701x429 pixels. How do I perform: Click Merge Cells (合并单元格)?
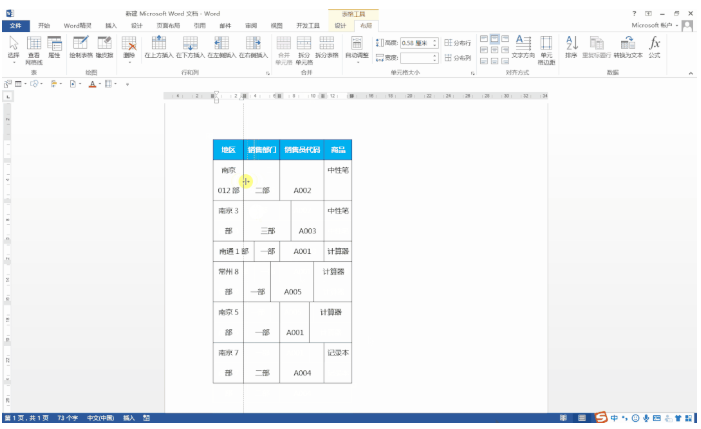pos(284,50)
